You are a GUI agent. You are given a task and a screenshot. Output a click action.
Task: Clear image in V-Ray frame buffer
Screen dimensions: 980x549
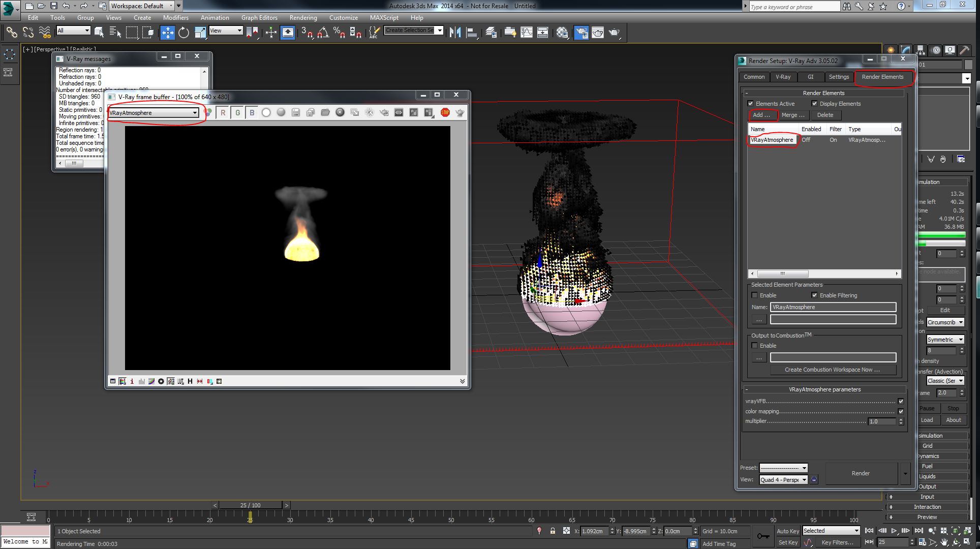[340, 113]
